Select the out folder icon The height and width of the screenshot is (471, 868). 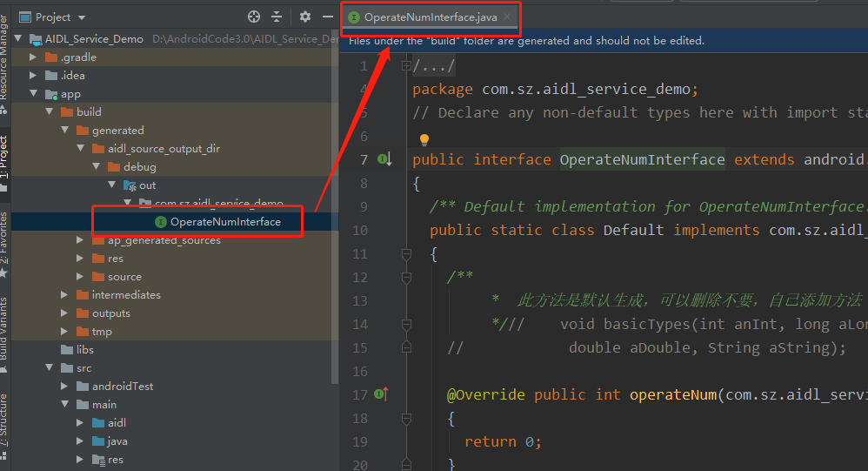[130, 185]
